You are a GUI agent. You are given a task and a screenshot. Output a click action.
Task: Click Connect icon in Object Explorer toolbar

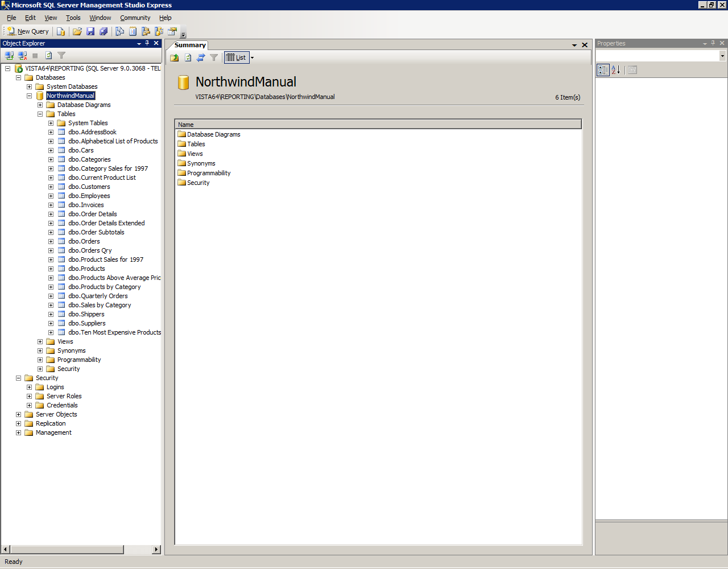coord(9,55)
